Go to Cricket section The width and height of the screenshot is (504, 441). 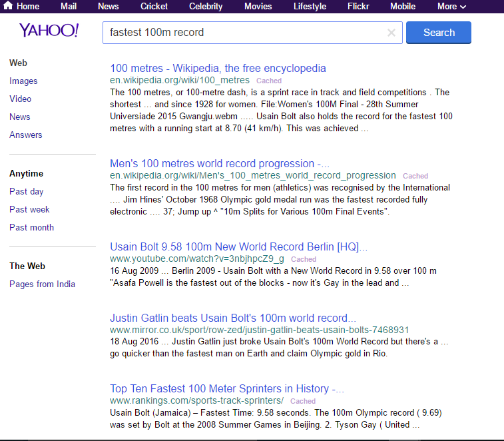[154, 7]
